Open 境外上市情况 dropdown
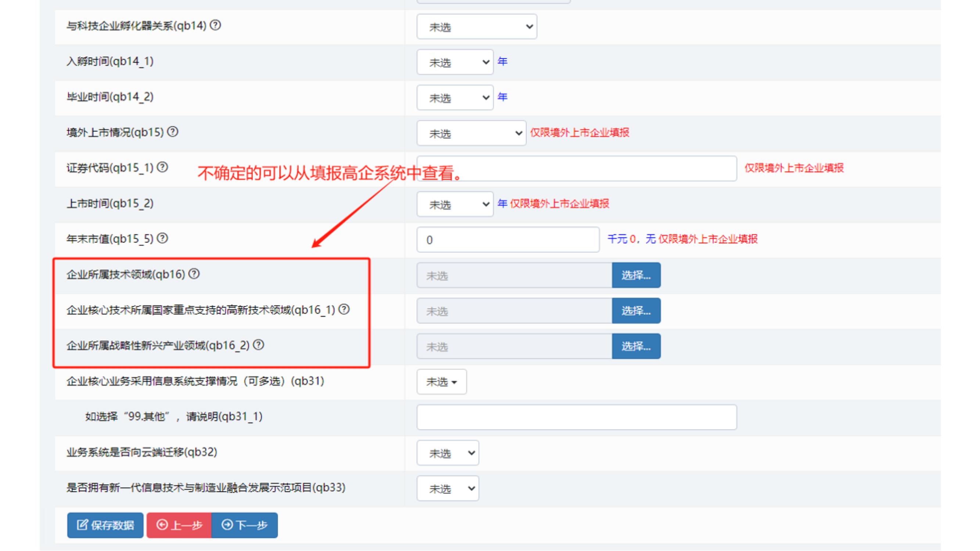 (471, 133)
